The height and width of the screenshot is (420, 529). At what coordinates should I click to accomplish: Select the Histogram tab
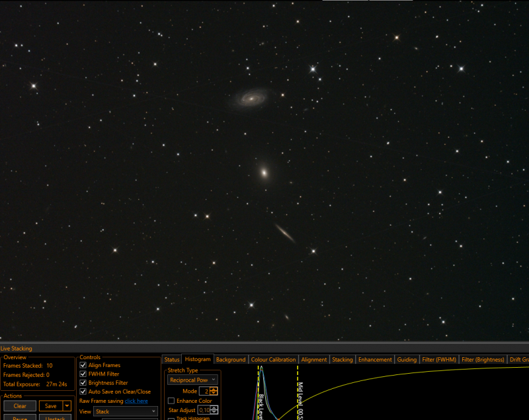click(x=198, y=359)
